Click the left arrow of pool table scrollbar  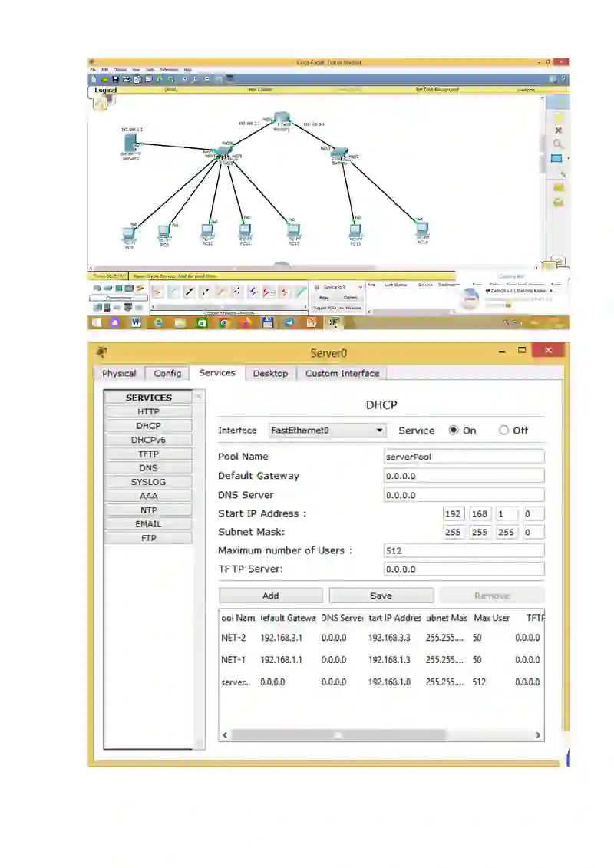tap(225, 735)
